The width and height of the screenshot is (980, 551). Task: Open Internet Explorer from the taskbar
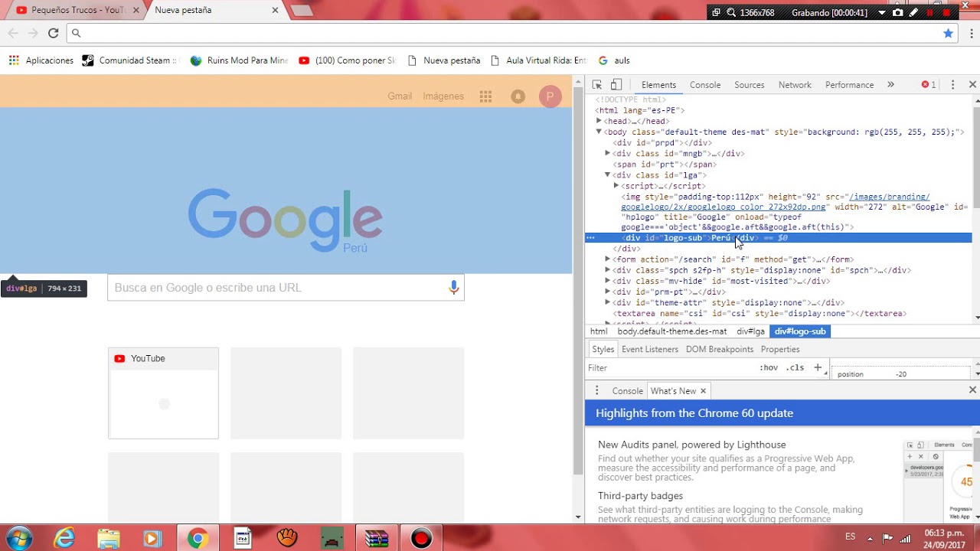tap(64, 539)
